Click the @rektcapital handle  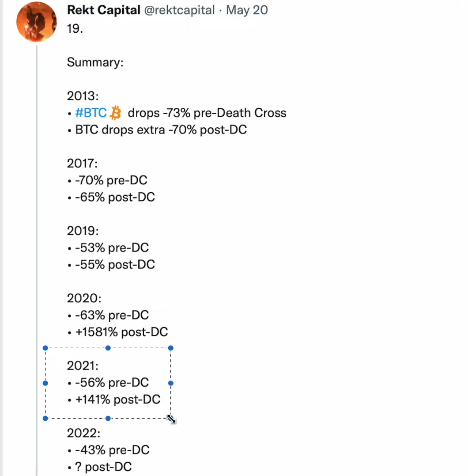(x=179, y=10)
